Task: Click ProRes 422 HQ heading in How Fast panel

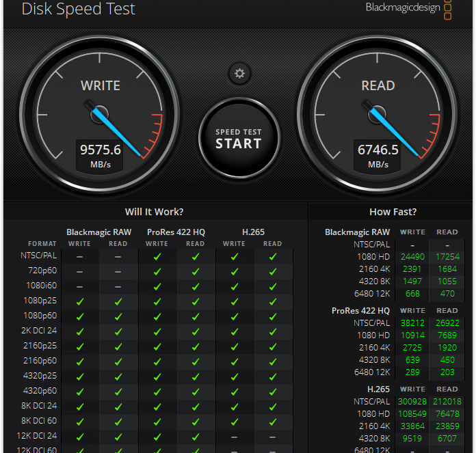Action: click(360, 310)
